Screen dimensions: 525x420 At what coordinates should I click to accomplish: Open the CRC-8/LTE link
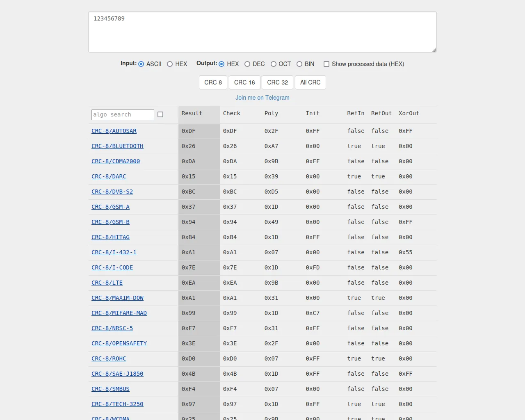(x=107, y=283)
